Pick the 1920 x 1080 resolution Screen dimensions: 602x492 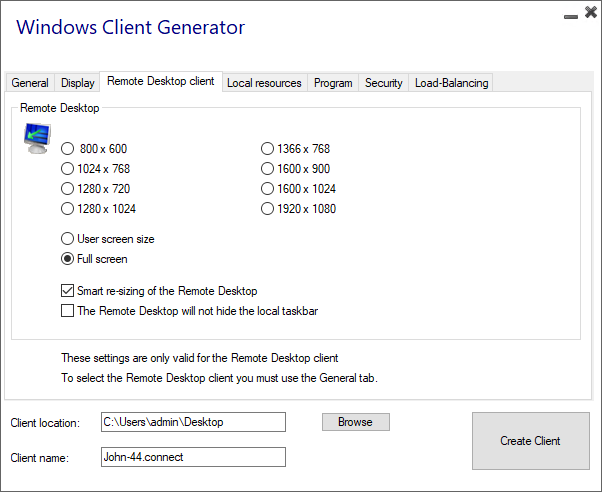[x=268, y=209]
